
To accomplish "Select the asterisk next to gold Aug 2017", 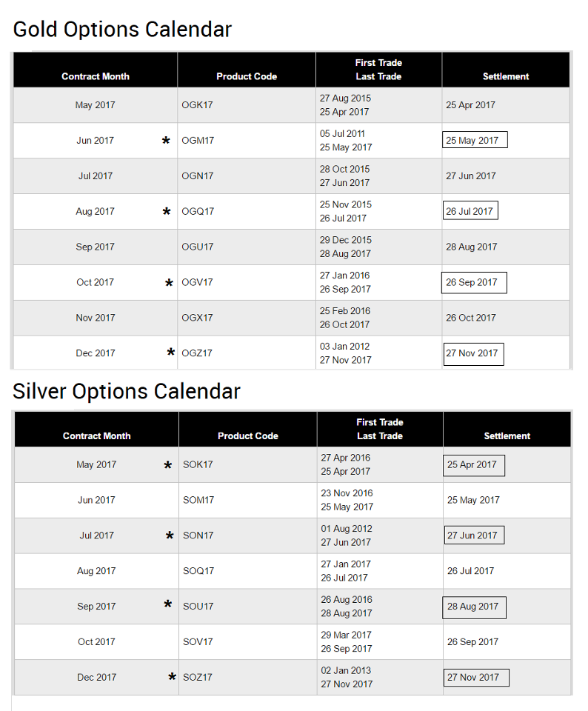I will click(x=167, y=213).
